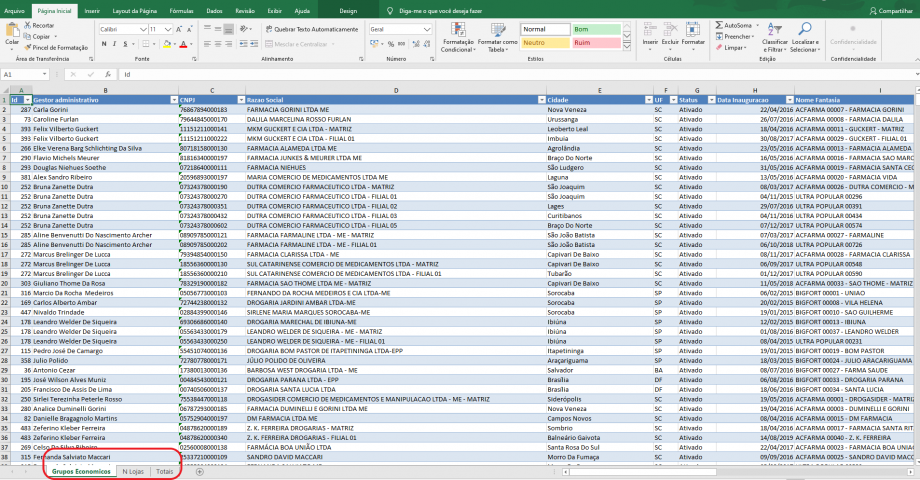Toggle underline formatting button
This screenshot has width=920, height=480.
point(124,46)
